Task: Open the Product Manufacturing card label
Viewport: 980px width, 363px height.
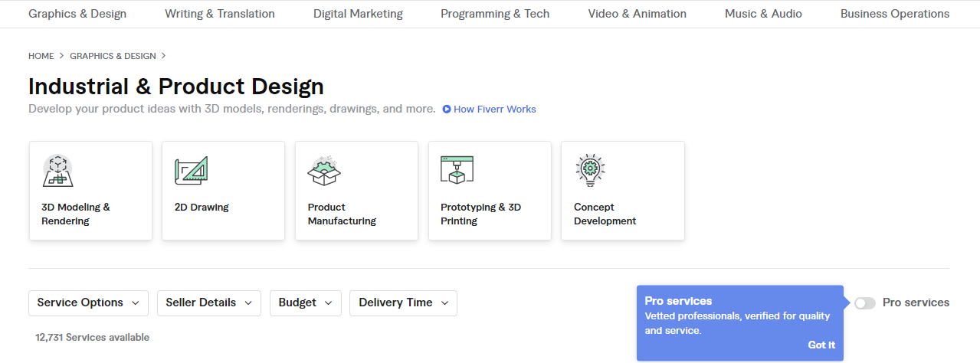Action: (x=342, y=214)
